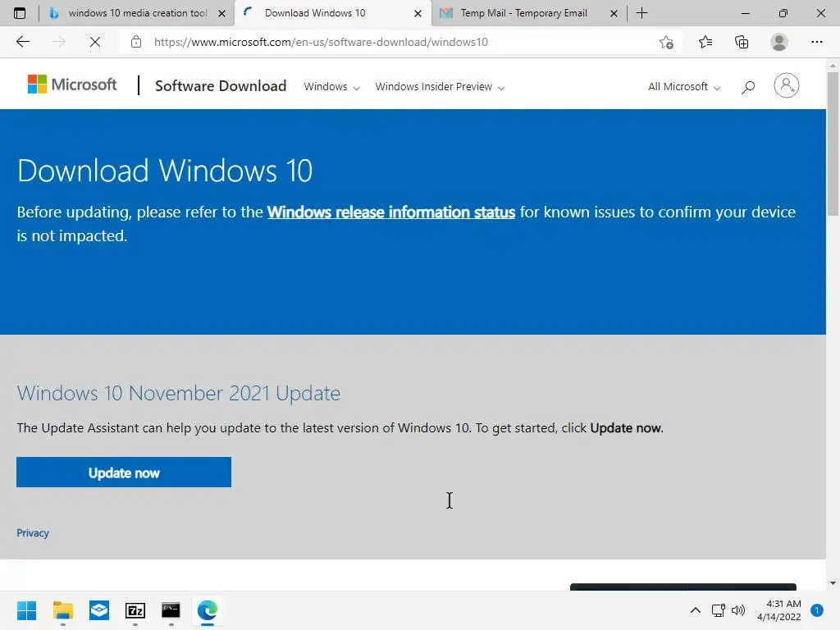Open the Favorites list icon

[705, 42]
